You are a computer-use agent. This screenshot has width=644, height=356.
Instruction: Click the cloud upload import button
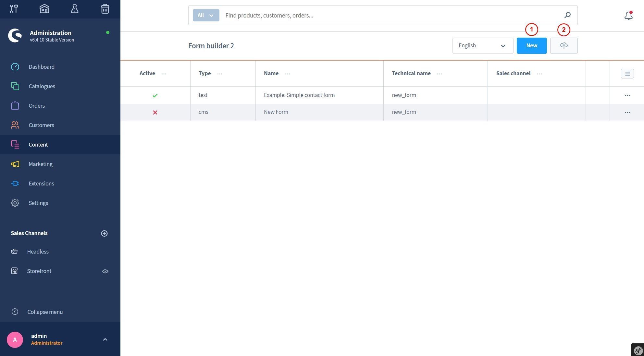[x=563, y=46]
